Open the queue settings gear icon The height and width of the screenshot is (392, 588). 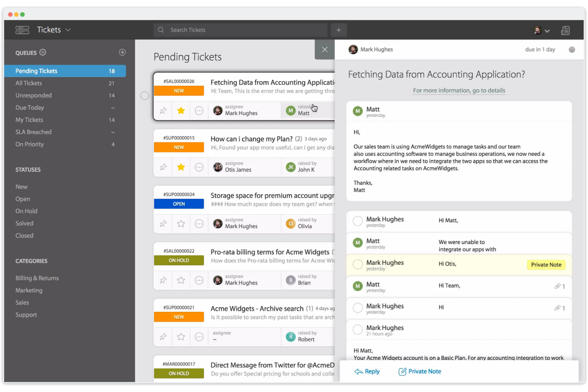[43, 52]
